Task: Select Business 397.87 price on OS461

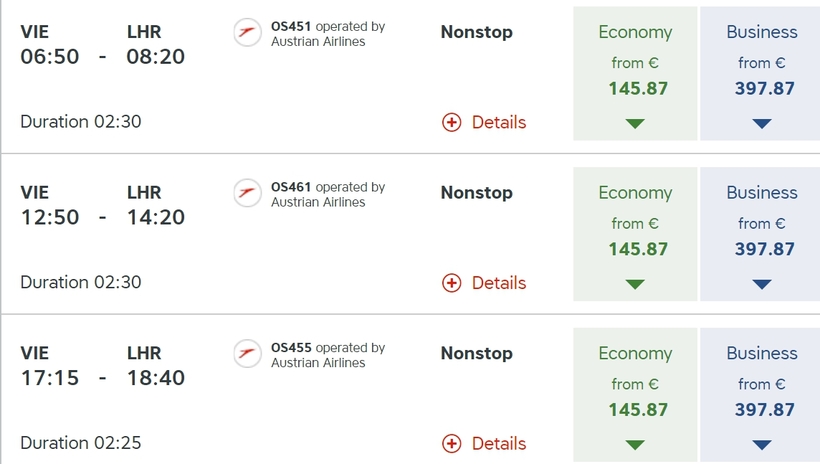Action: 765,249
